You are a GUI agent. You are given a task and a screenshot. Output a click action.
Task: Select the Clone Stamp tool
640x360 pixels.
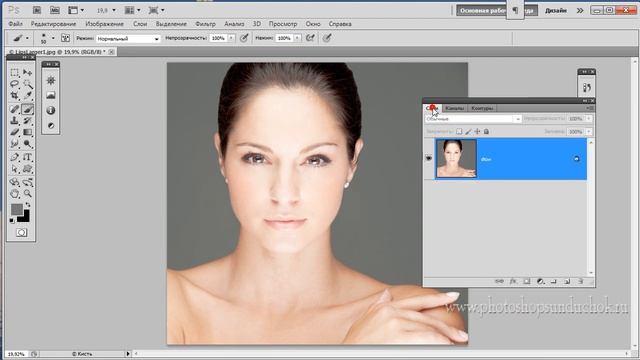pos(15,120)
